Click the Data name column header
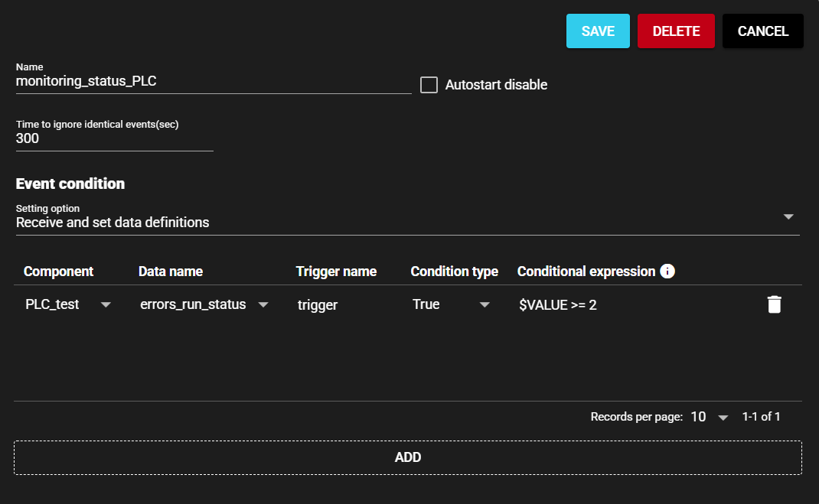The width and height of the screenshot is (819, 504). [x=170, y=272]
